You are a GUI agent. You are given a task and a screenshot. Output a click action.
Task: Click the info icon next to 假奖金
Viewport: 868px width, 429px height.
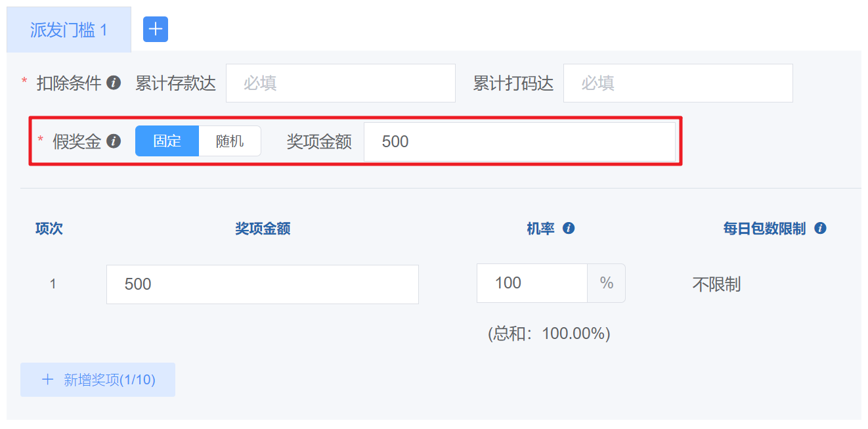click(x=114, y=141)
